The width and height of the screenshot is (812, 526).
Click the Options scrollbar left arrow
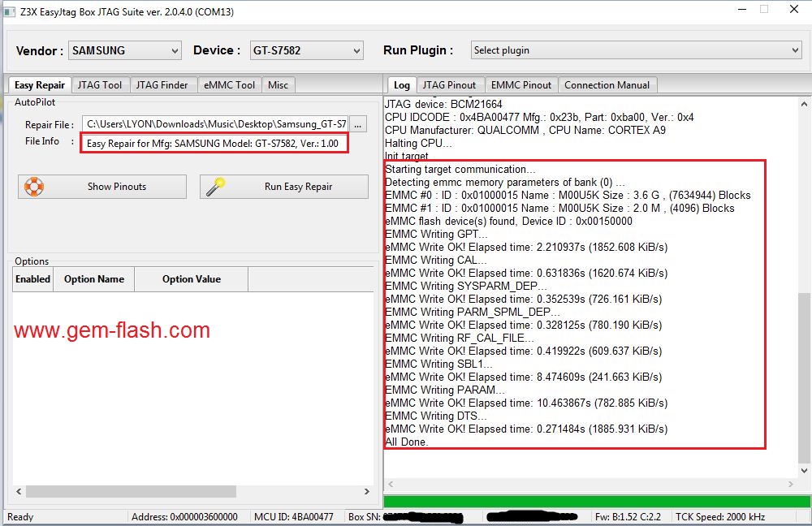pyautogui.click(x=19, y=491)
